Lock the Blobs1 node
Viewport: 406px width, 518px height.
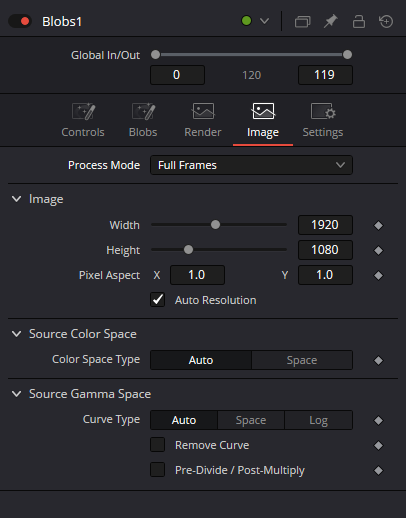pos(359,21)
